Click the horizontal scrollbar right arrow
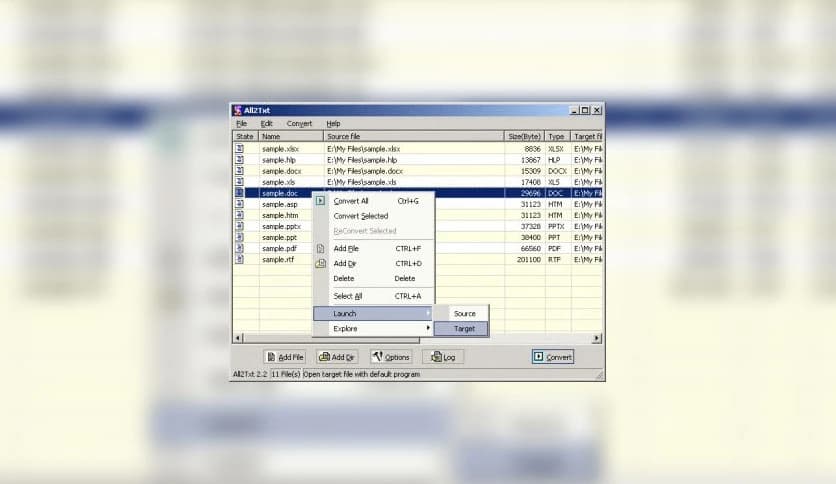Screen dimensions: 836x484 click(597, 338)
